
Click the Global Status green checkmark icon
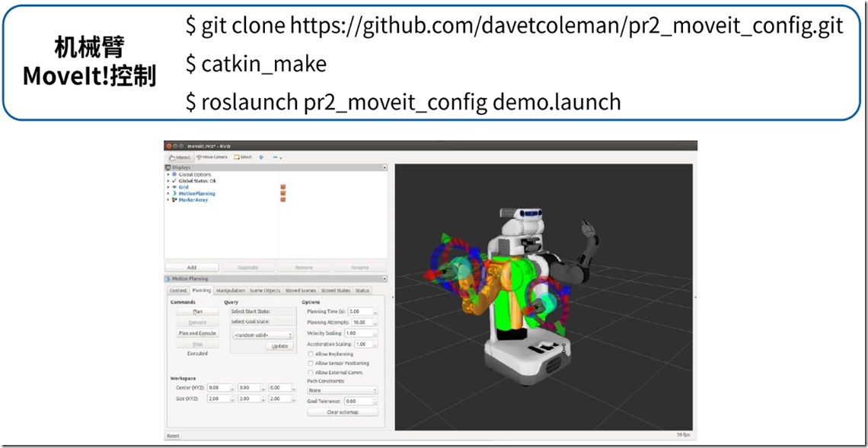[x=174, y=181]
